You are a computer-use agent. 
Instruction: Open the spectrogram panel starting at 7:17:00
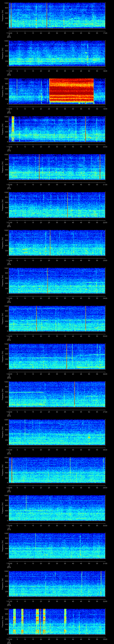click(x=57, y=54)
